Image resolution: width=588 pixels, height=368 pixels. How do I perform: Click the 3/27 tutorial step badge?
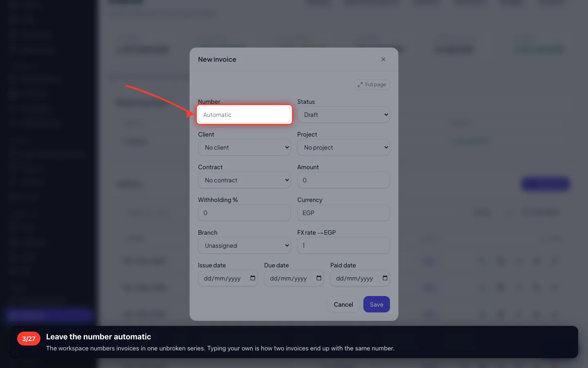tap(29, 339)
